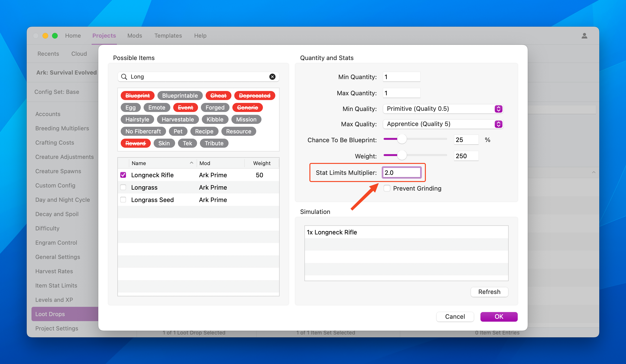Click the Stat Limits Multiplier field
The width and height of the screenshot is (626, 364).
click(x=401, y=173)
